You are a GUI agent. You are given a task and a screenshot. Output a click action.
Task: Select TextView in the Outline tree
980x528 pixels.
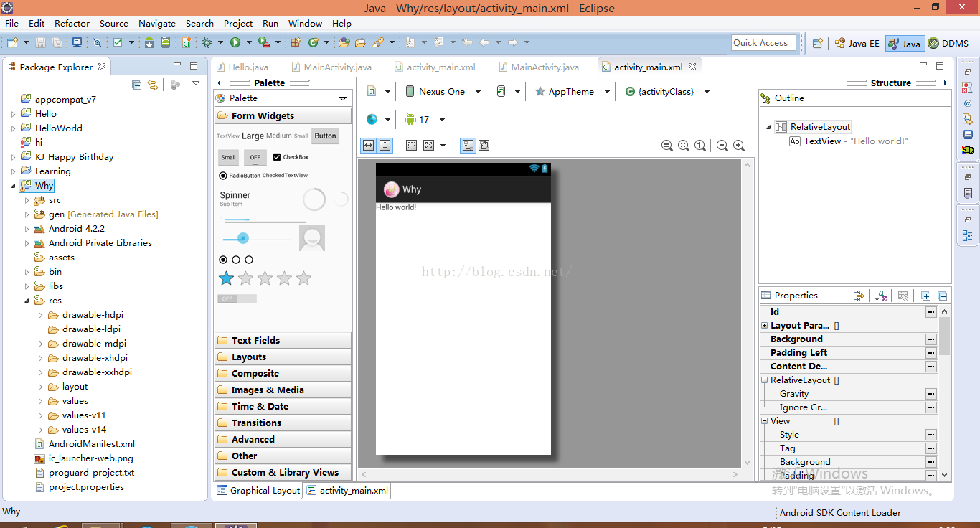849,141
